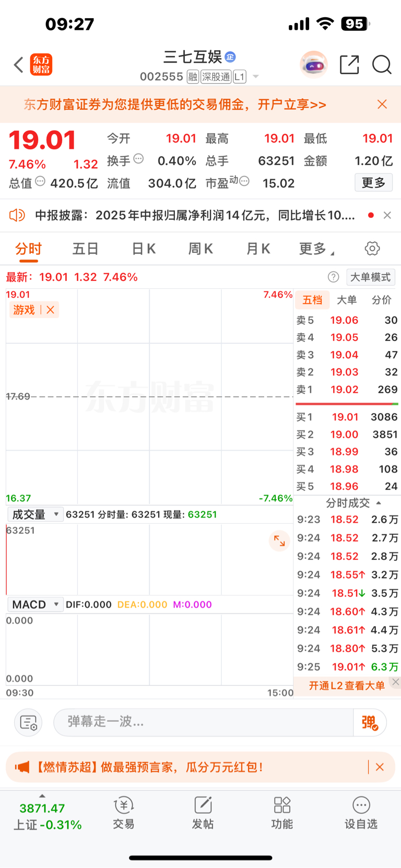Toggle 大单模式 button
The image size is (401, 868).
[370, 277]
